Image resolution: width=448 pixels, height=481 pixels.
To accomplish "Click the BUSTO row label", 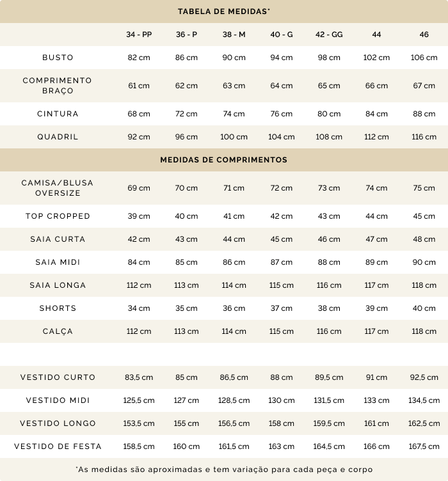I will [58, 58].
